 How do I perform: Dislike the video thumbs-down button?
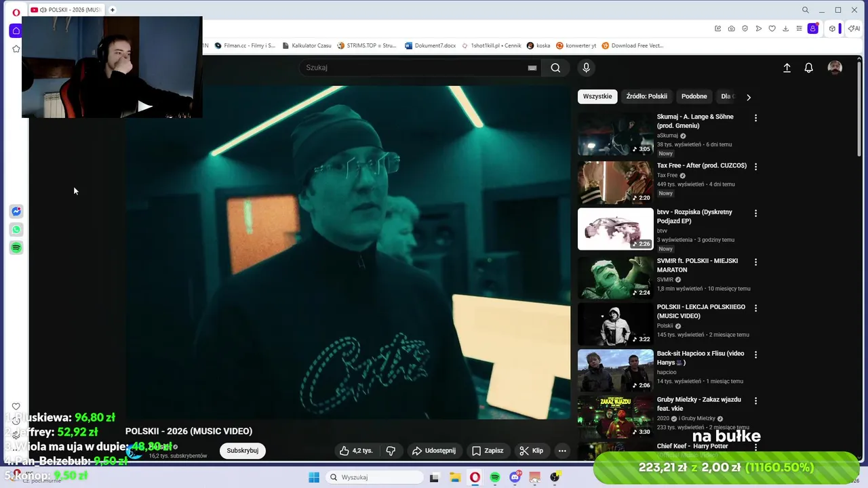click(x=391, y=451)
